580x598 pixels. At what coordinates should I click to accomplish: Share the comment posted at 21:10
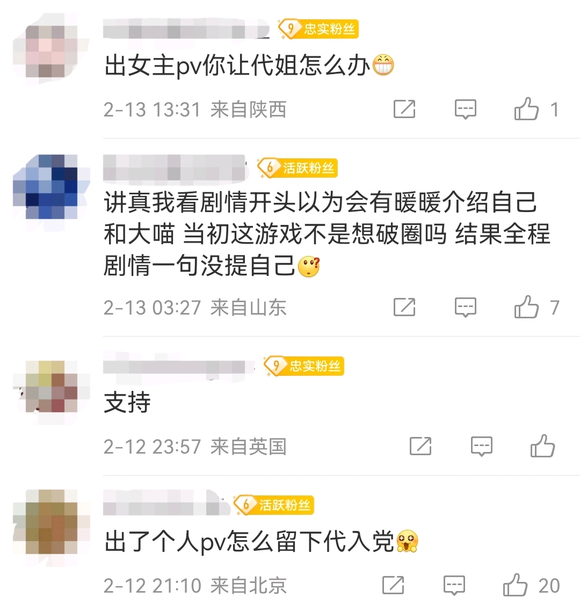pos(393,585)
